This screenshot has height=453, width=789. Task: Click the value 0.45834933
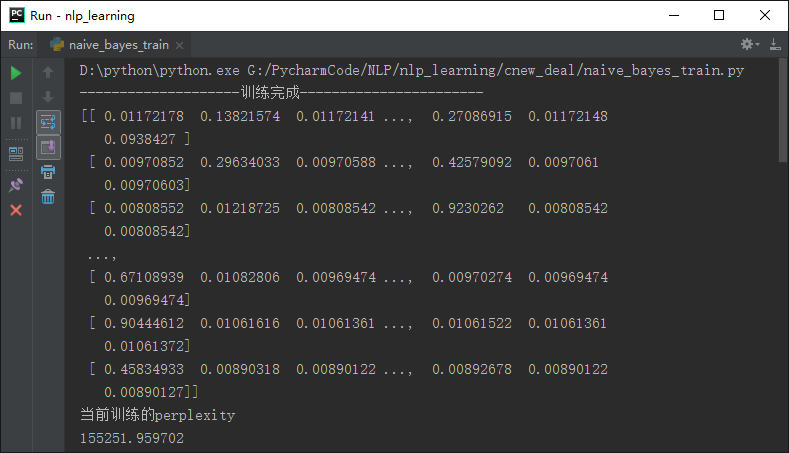pos(144,369)
